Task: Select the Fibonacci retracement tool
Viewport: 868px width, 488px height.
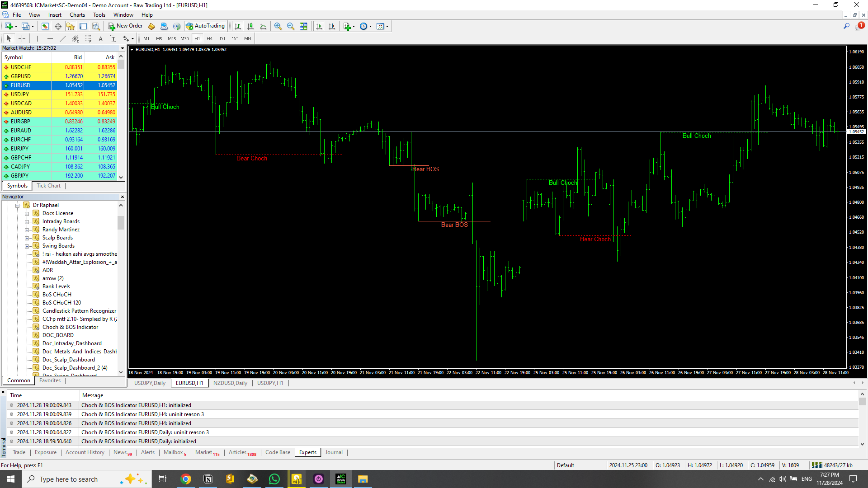Action: tap(88, 38)
